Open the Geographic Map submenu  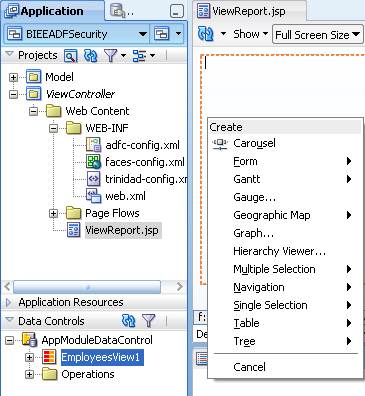click(286, 215)
